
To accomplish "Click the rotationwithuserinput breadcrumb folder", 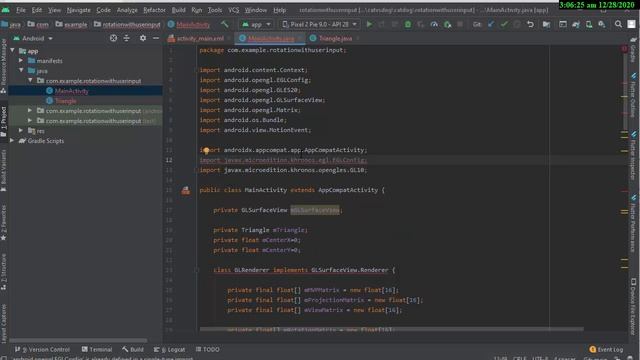I will click(x=127, y=25).
